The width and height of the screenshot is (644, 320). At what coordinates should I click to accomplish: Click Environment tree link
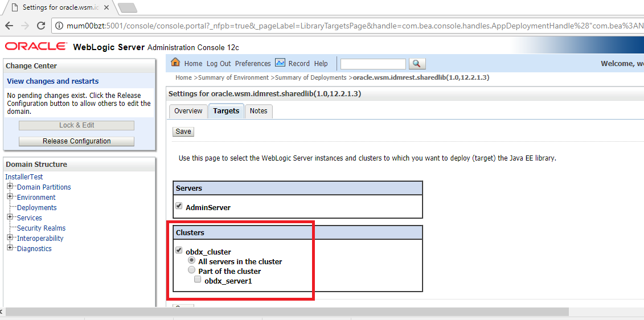[36, 198]
